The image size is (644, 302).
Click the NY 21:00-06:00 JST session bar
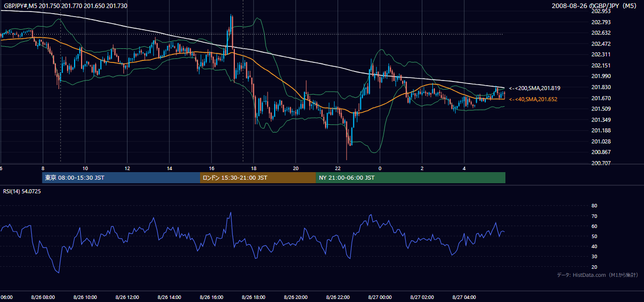pos(411,178)
